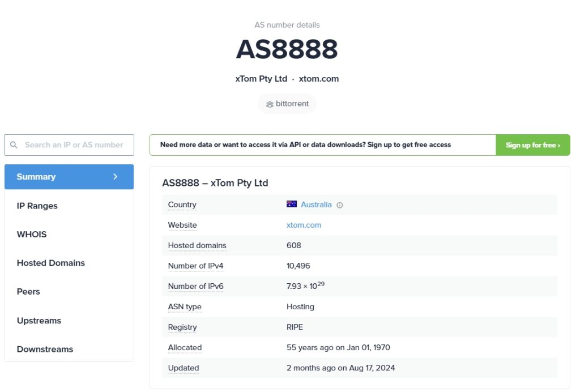Click the magnifier icon in search box
This screenshot has width=580, height=392.
point(14,145)
